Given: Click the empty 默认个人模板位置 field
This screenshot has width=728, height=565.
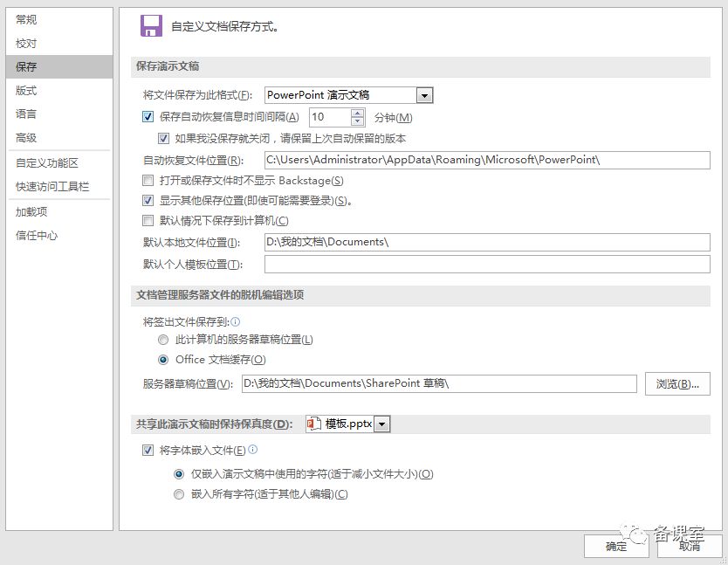Looking at the screenshot, I should click(487, 264).
